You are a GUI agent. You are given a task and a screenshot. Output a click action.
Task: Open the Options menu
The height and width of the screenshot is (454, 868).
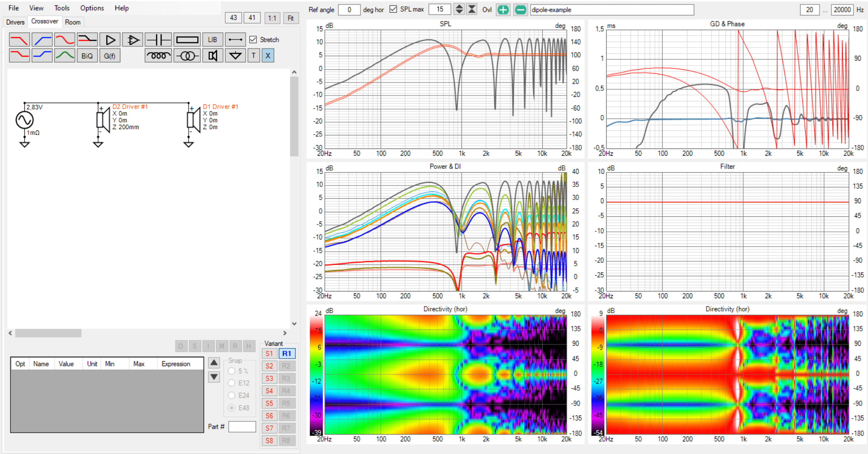coord(92,8)
